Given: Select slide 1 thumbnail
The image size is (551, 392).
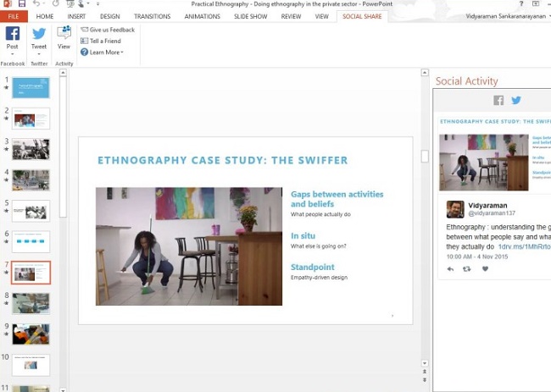Looking at the screenshot, I should click(x=31, y=88).
